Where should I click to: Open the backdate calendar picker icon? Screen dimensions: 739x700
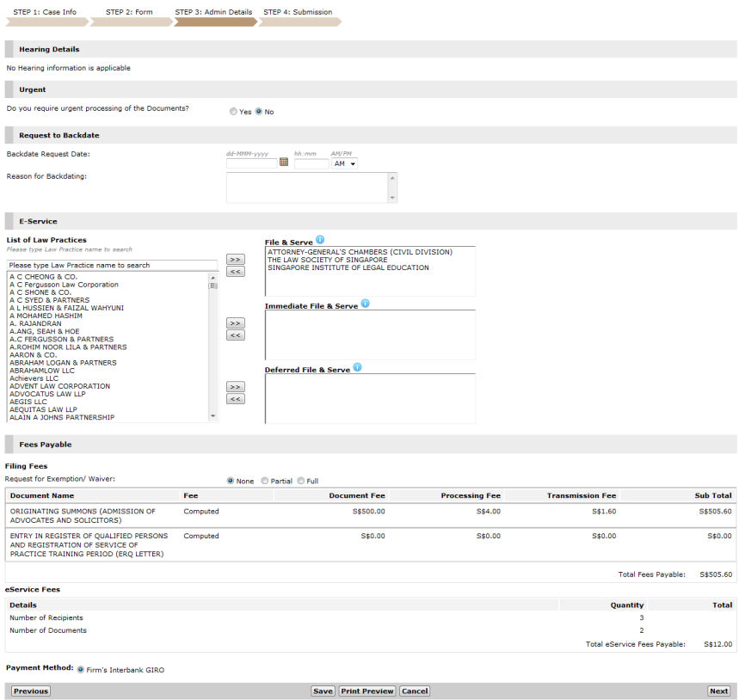pyautogui.click(x=284, y=163)
